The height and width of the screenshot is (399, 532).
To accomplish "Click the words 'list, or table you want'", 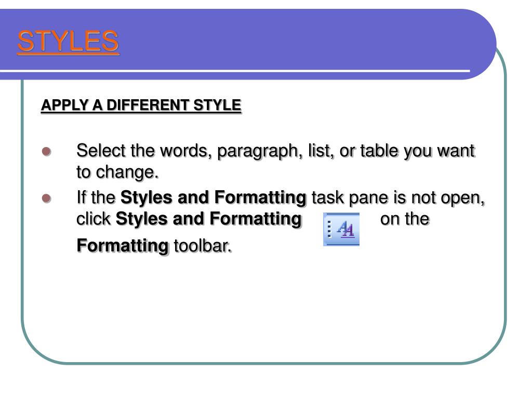I will tap(392, 151).
